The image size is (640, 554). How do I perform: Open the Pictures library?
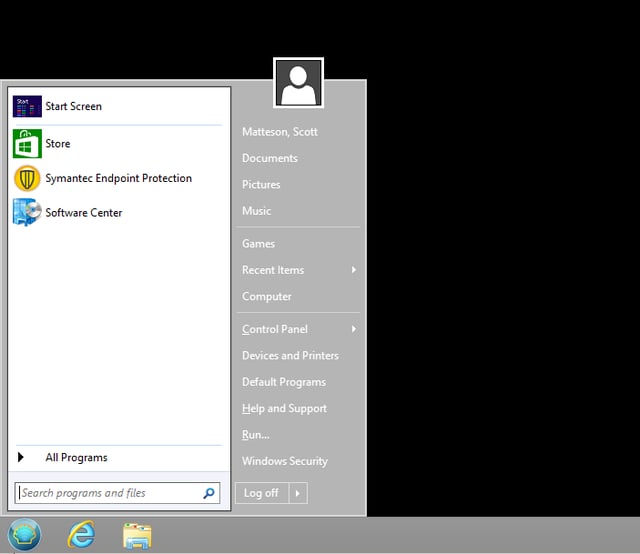tap(261, 185)
